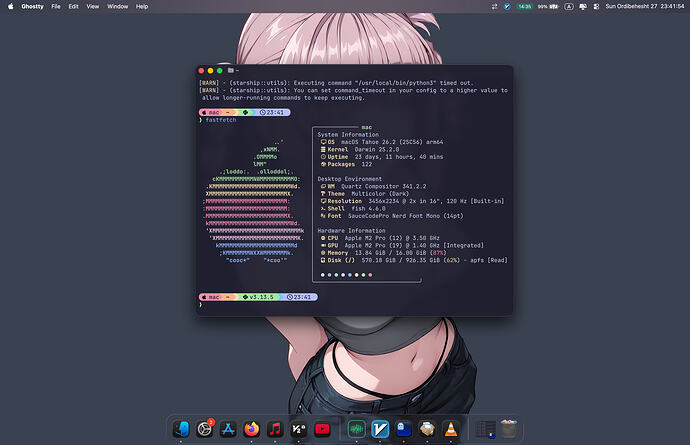Viewport: 690px width, 445px height.
Task: Click the 'Desktop Environment' heading
Action: click(x=350, y=179)
